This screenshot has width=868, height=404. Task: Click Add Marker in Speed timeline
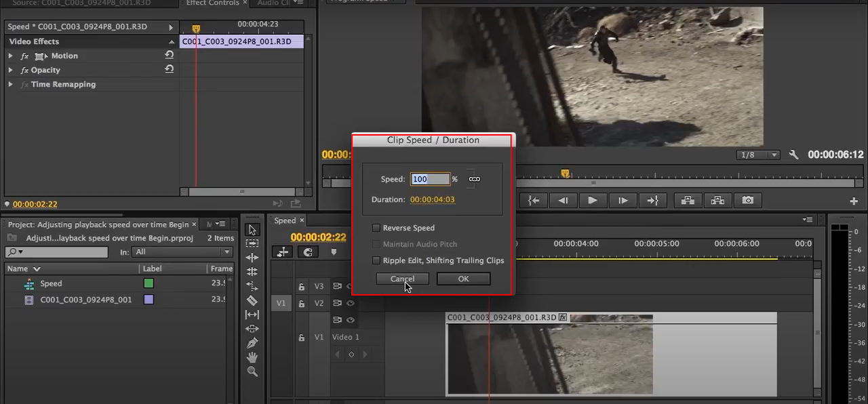point(334,252)
